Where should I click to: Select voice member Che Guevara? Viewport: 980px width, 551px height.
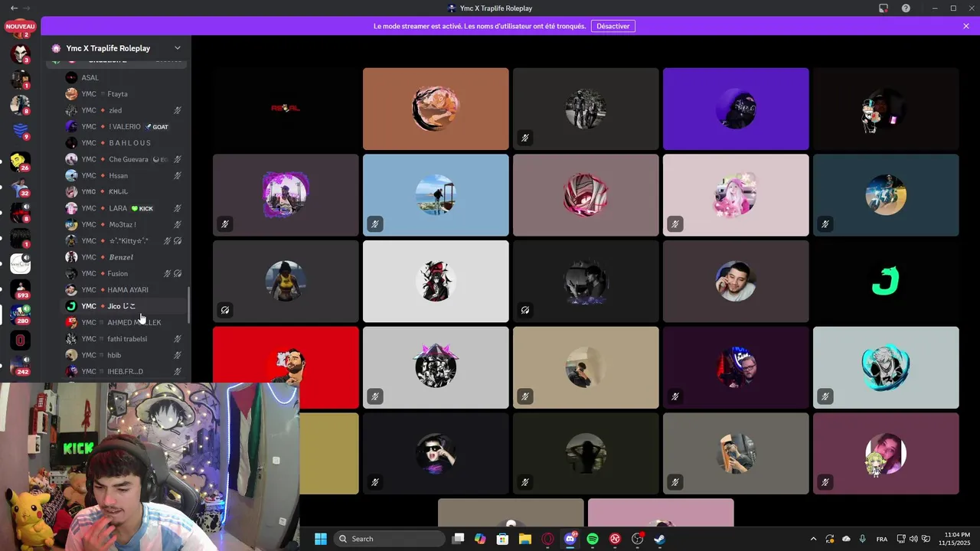(x=123, y=159)
